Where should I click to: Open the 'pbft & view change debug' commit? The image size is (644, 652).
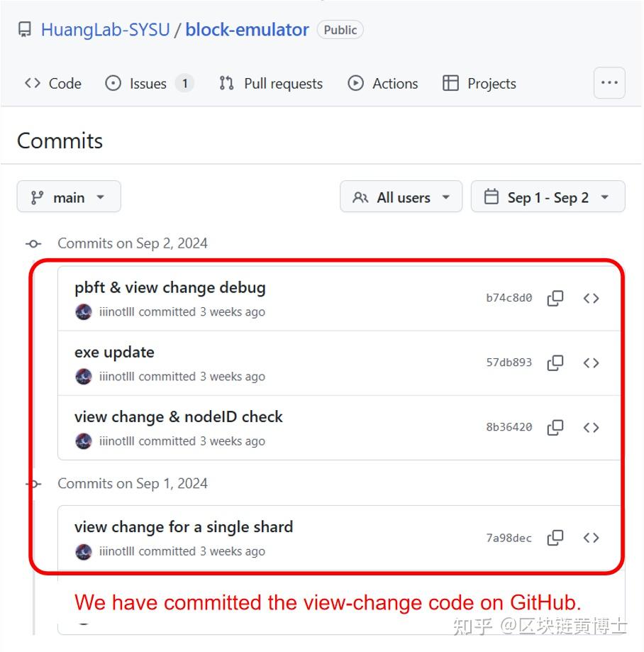click(170, 287)
